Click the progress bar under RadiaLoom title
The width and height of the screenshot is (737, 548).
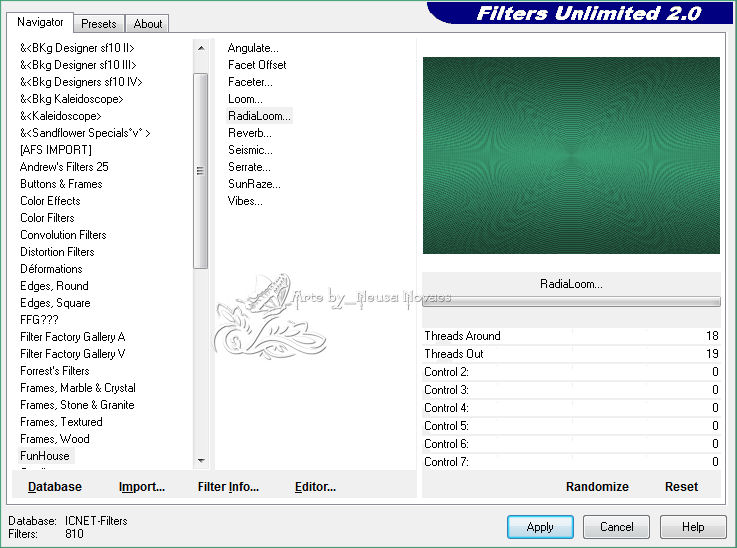click(571, 301)
